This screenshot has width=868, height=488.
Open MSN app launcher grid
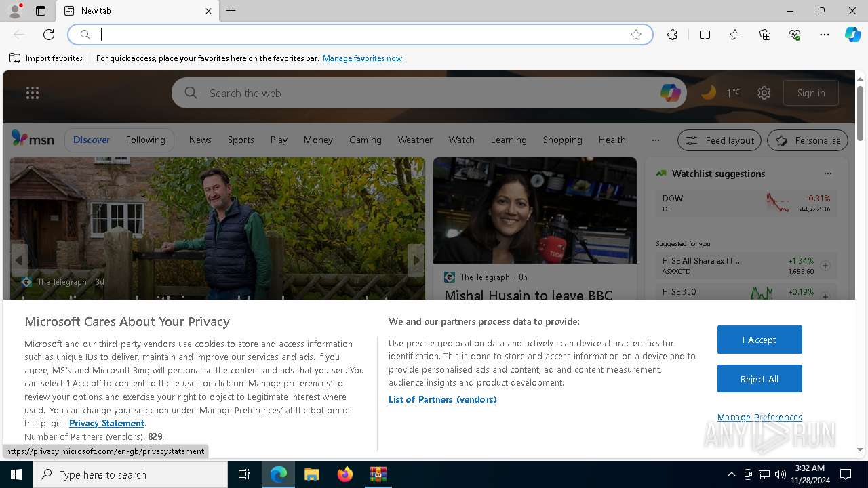coord(33,93)
